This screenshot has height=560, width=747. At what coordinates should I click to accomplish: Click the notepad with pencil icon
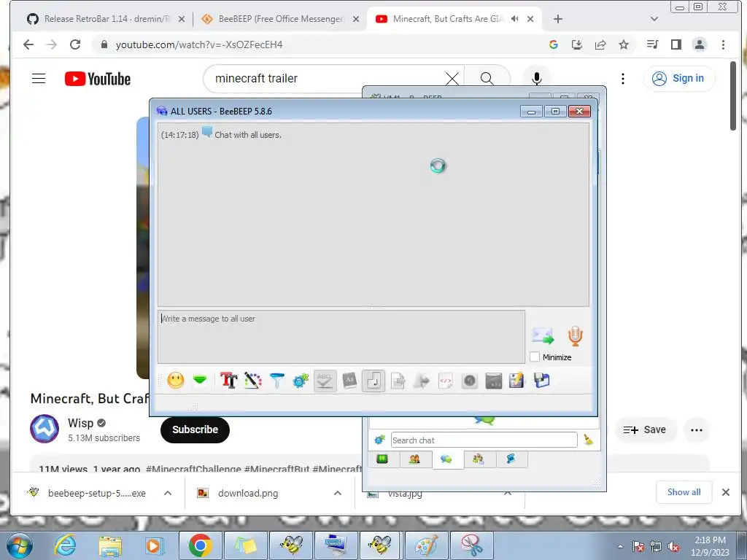(x=517, y=381)
